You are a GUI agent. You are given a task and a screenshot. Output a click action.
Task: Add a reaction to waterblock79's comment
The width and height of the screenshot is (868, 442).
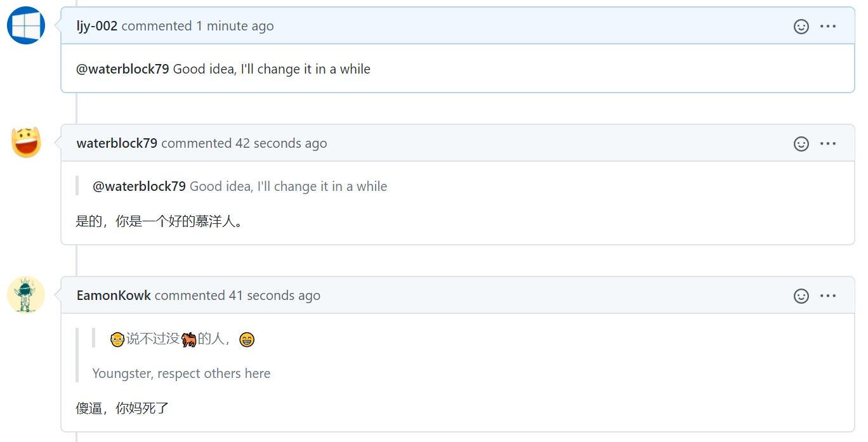801,143
